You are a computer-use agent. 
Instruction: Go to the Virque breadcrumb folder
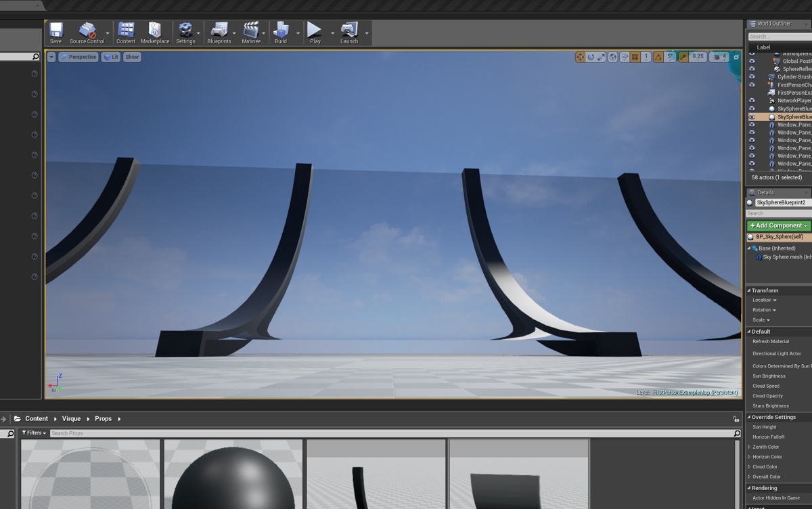click(71, 419)
